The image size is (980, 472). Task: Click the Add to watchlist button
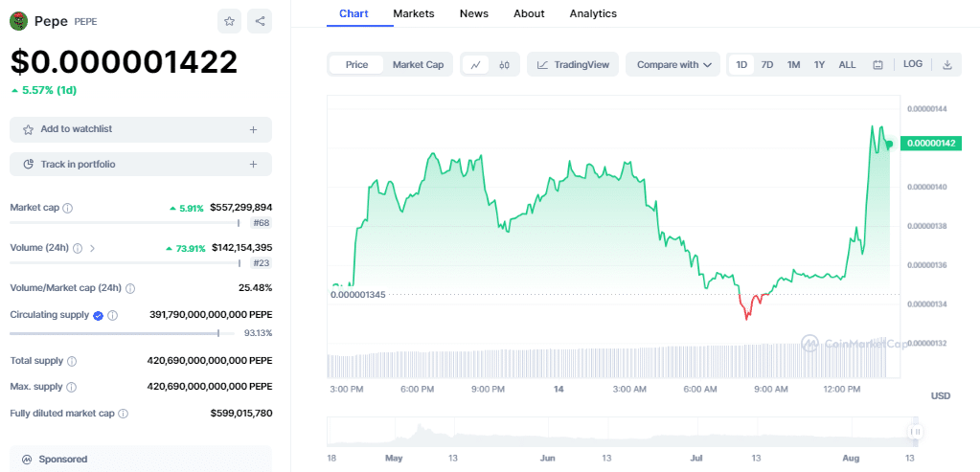(141, 130)
